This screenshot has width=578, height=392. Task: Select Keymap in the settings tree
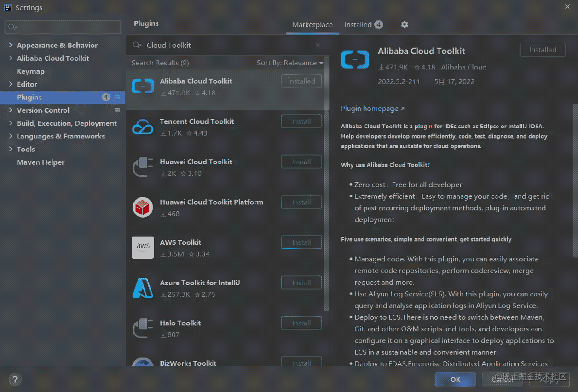pyautogui.click(x=31, y=71)
